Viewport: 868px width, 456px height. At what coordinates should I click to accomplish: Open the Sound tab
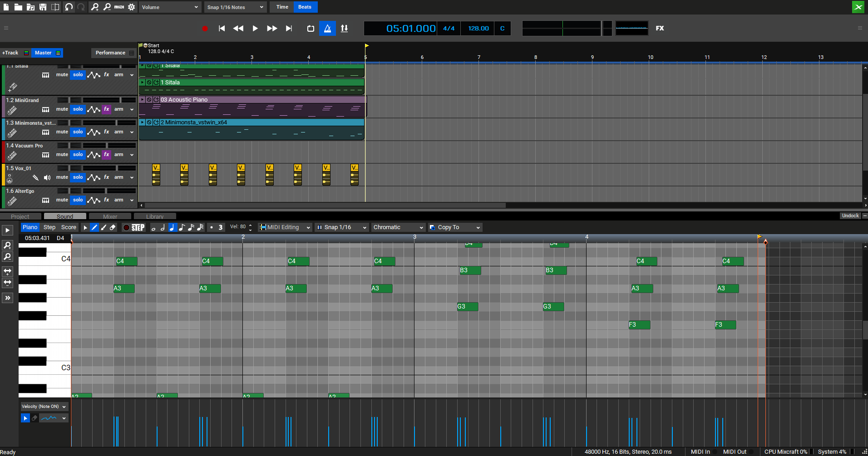65,216
